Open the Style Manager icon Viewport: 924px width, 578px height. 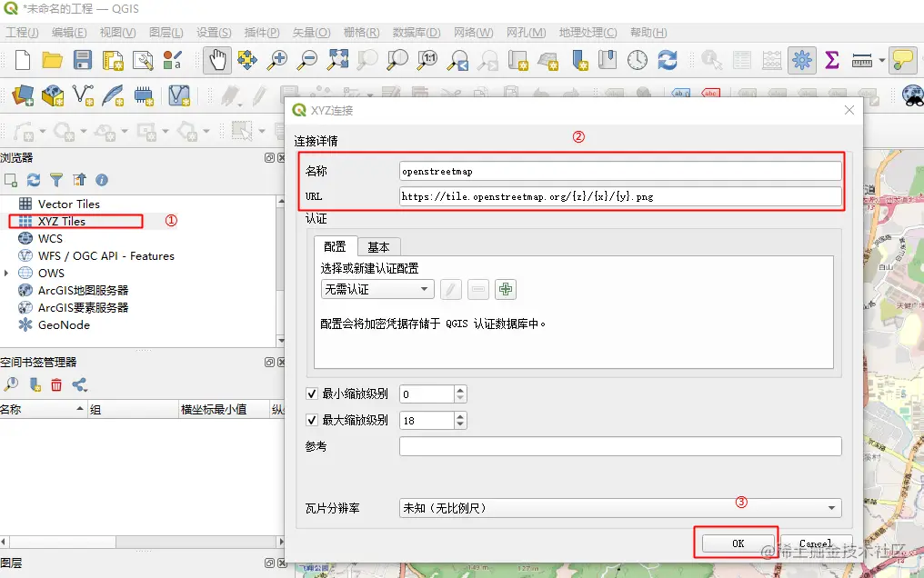coord(173,60)
